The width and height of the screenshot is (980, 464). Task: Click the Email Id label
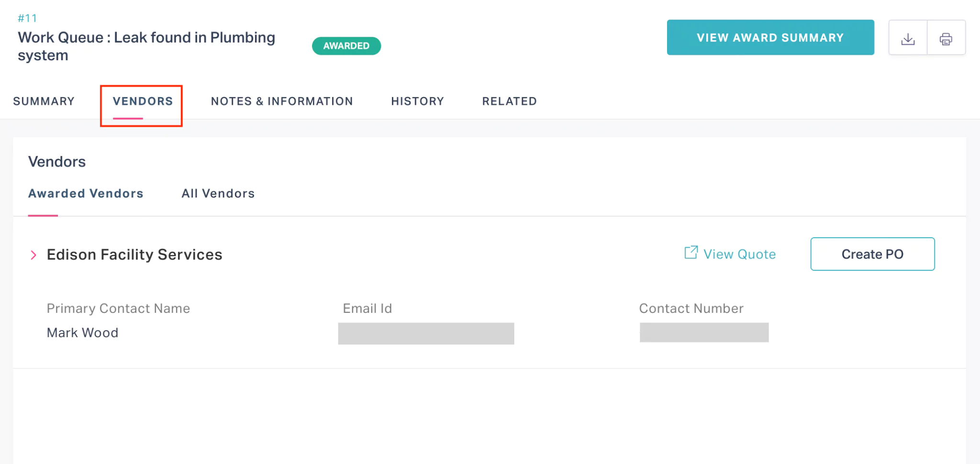(x=367, y=309)
